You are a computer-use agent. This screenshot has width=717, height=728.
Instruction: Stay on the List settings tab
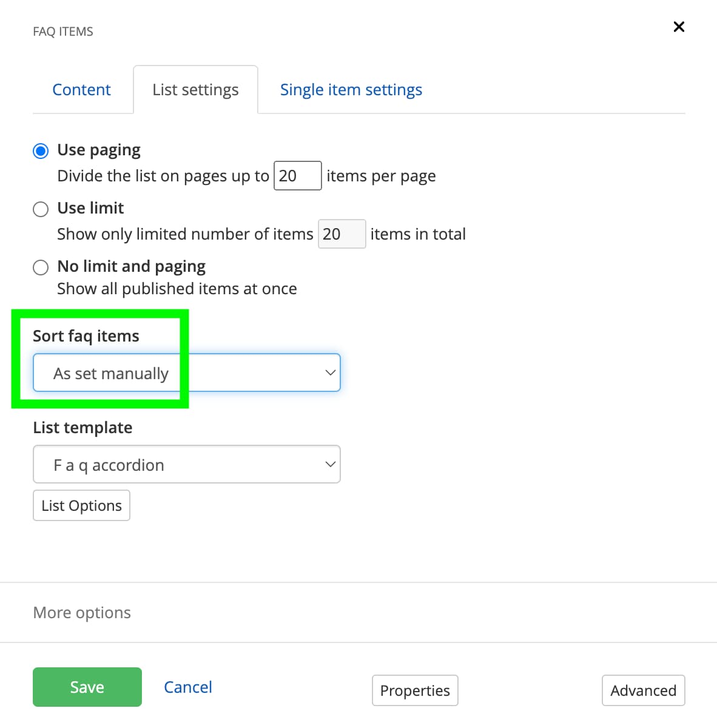click(x=195, y=89)
